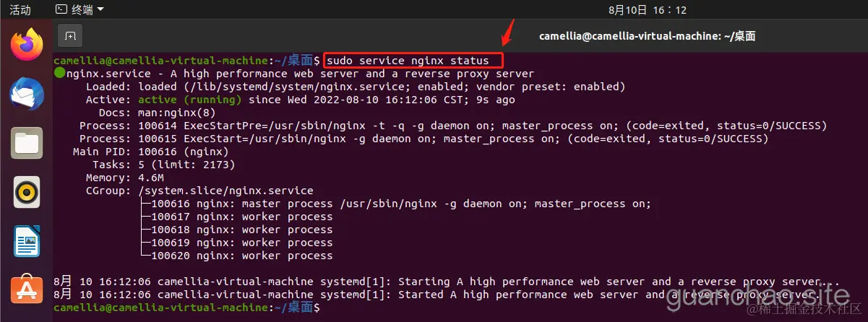This screenshot has height=322, width=868.
Task: Click the Process 100614 ExecStartPre line
Action: pyautogui.click(x=453, y=126)
